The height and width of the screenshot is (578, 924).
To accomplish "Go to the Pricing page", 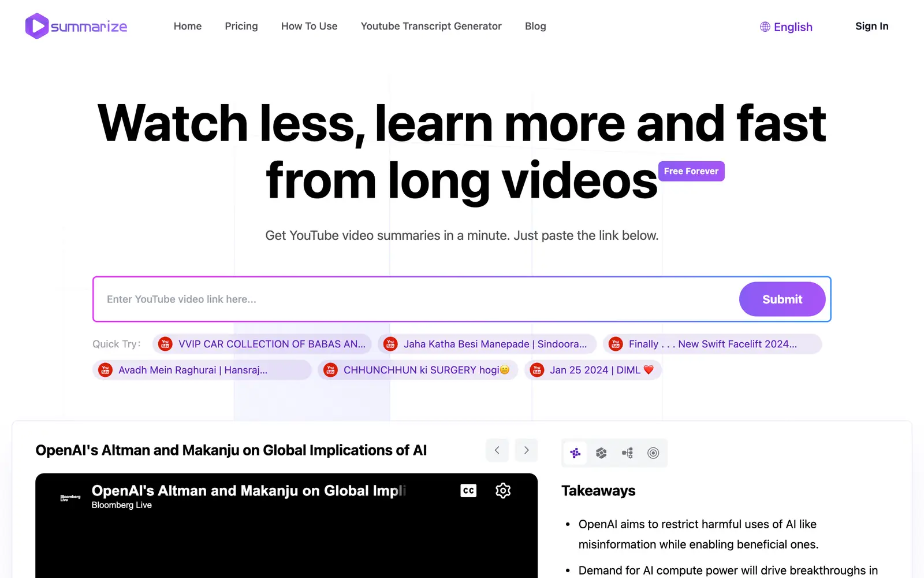I will tap(241, 26).
